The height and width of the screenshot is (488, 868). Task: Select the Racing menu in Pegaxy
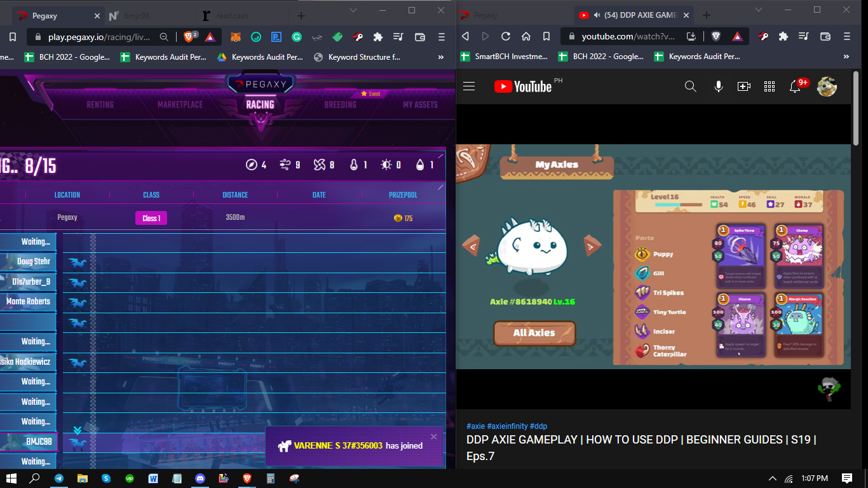pyautogui.click(x=261, y=104)
